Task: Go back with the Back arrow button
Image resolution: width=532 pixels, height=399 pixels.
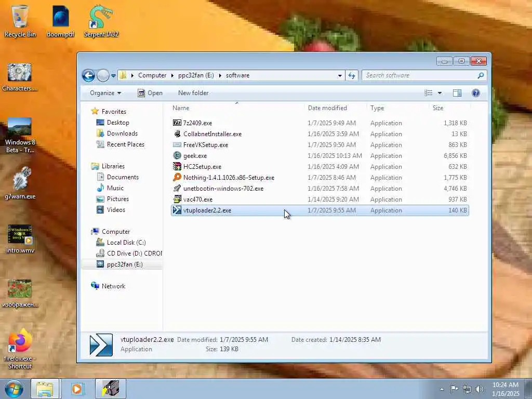Action: 88,75
